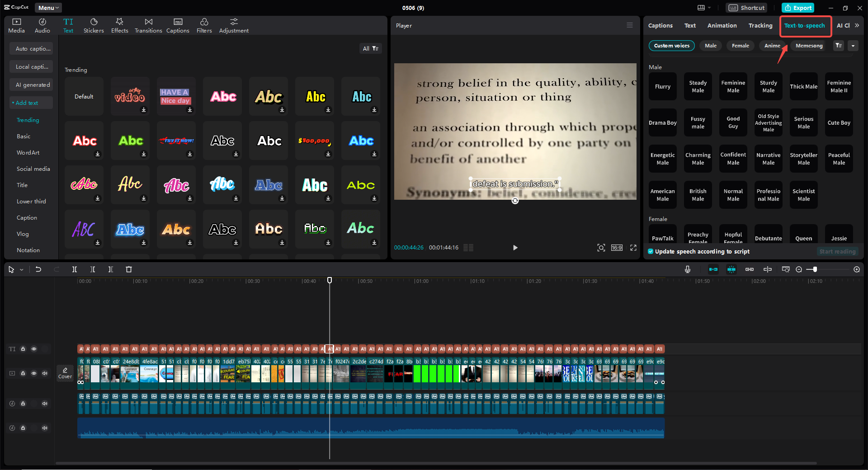
Task: Switch to the Animation tab
Action: tap(722, 25)
